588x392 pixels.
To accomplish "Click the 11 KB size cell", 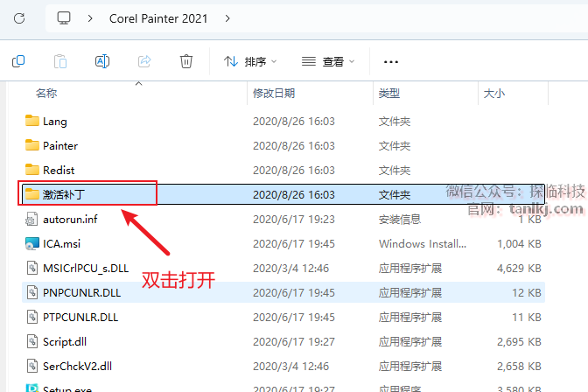I will (527, 318).
